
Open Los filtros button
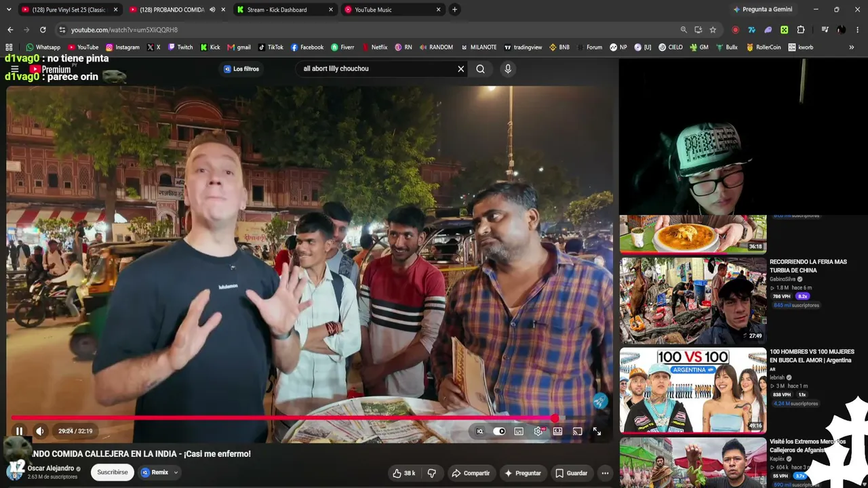click(241, 68)
